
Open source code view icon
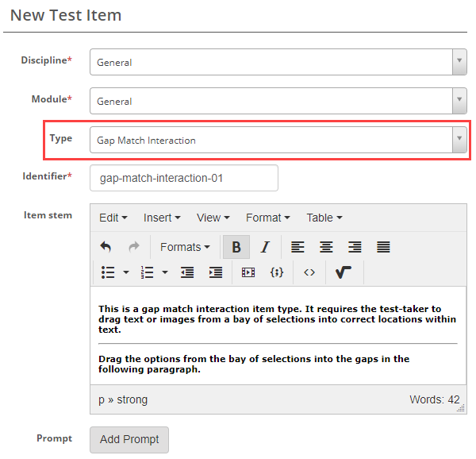coord(309,272)
